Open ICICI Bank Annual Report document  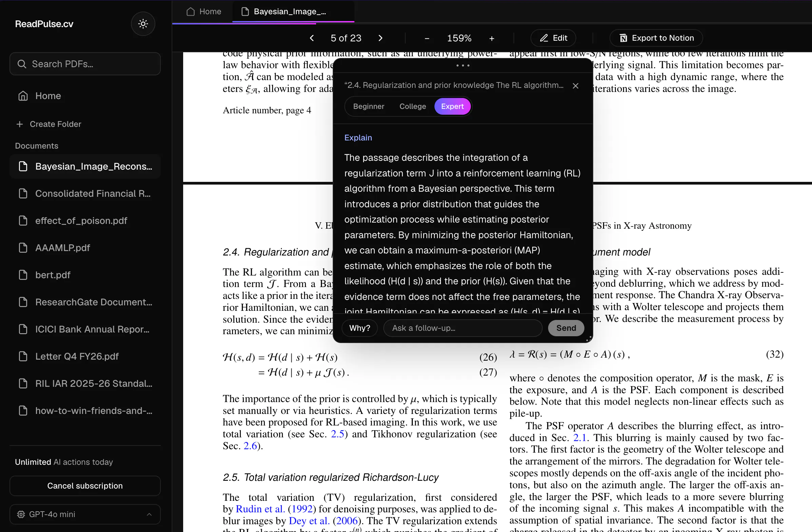85,329
